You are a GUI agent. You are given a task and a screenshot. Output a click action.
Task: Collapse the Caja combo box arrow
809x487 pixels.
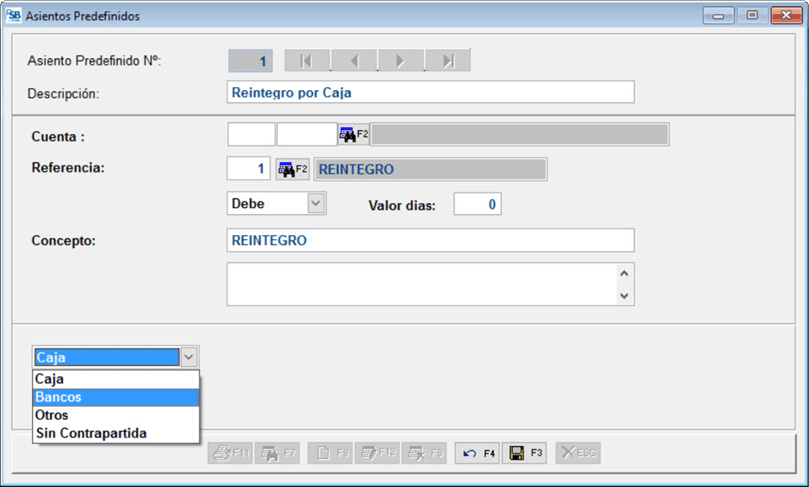190,357
